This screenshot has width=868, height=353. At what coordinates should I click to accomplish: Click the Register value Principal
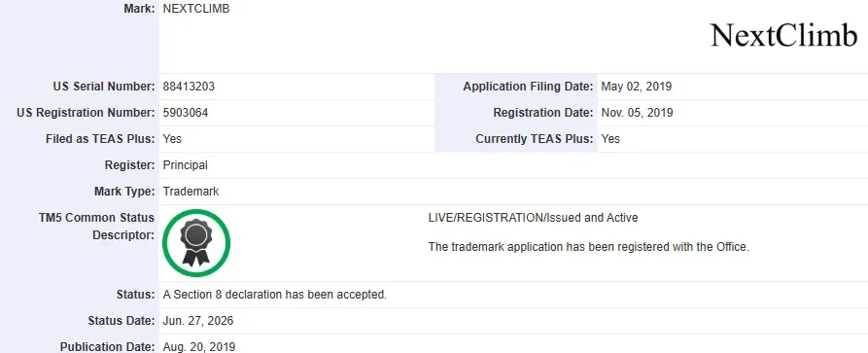tap(186, 165)
